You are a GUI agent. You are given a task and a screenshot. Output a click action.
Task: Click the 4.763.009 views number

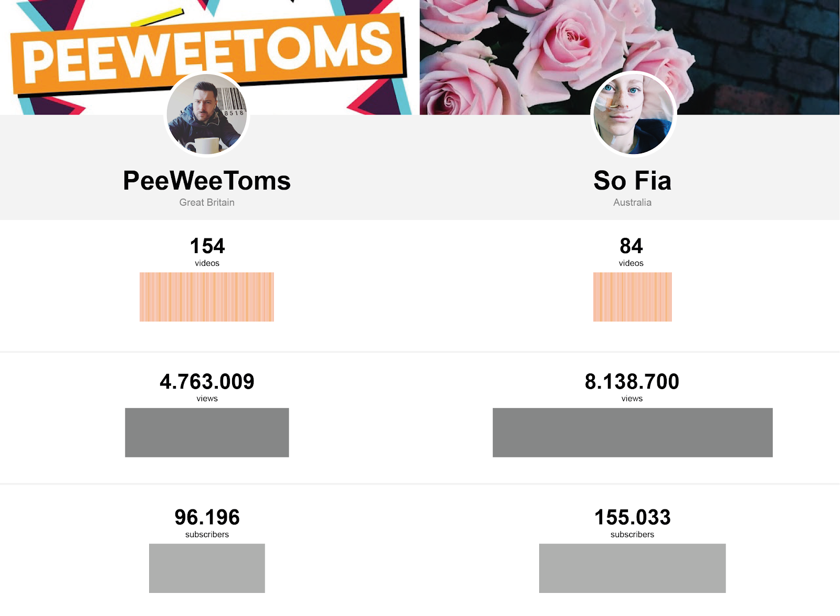click(207, 381)
